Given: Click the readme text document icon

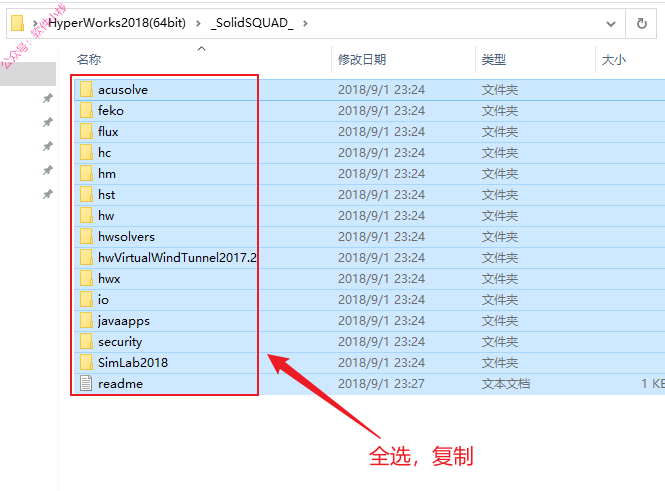Looking at the screenshot, I should [x=86, y=383].
